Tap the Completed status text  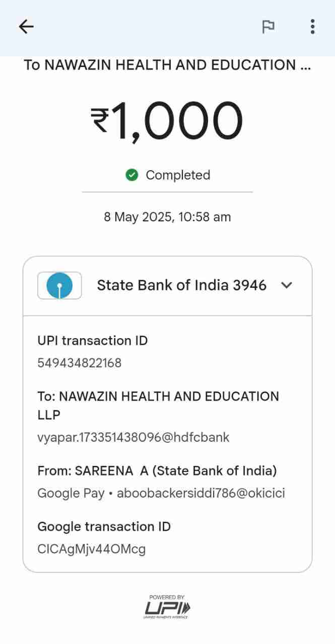[x=178, y=175]
